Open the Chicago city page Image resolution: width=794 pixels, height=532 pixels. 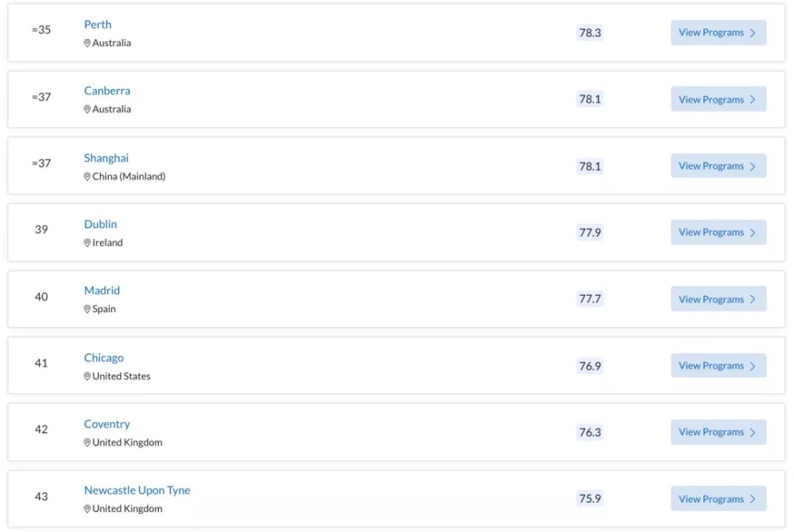(x=104, y=358)
